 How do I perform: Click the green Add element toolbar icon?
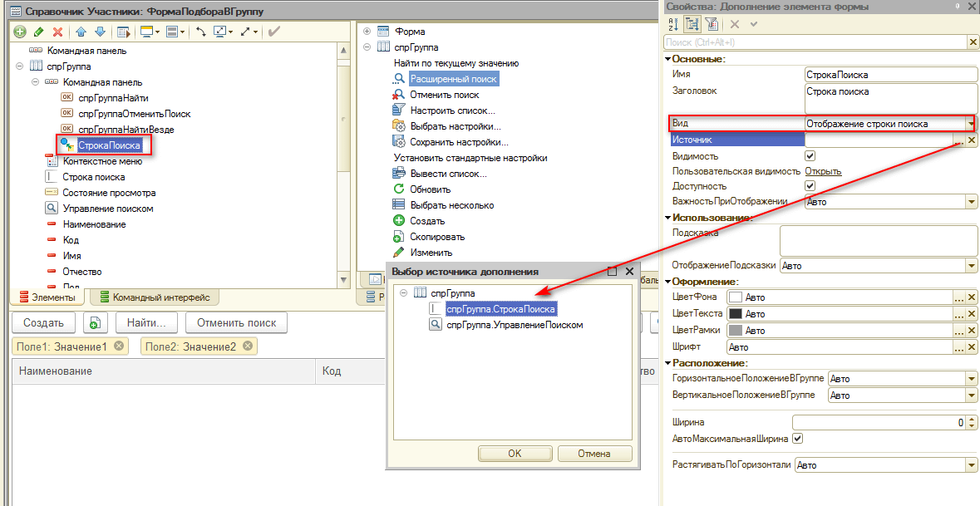(20, 32)
